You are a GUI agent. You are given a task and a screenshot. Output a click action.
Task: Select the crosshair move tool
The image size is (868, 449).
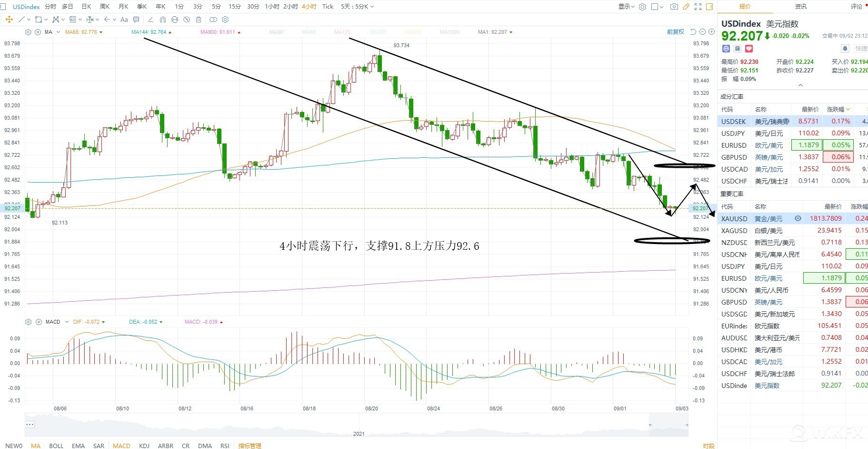pyautogui.click(x=9, y=20)
